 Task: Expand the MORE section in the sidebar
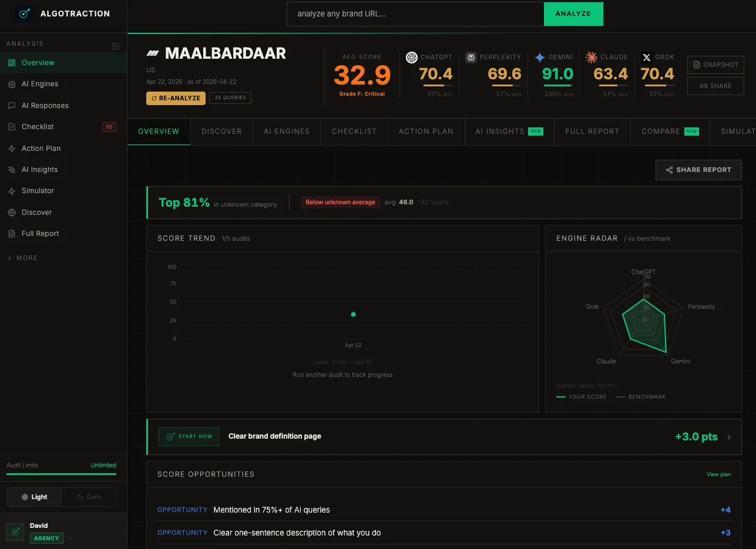22,258
